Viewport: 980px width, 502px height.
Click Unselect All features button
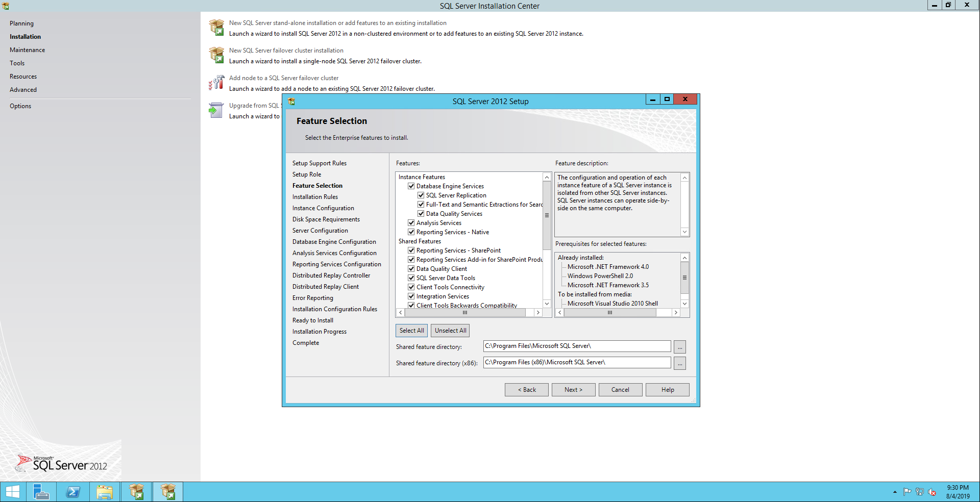pyautogui.click(x=450, y=331)
